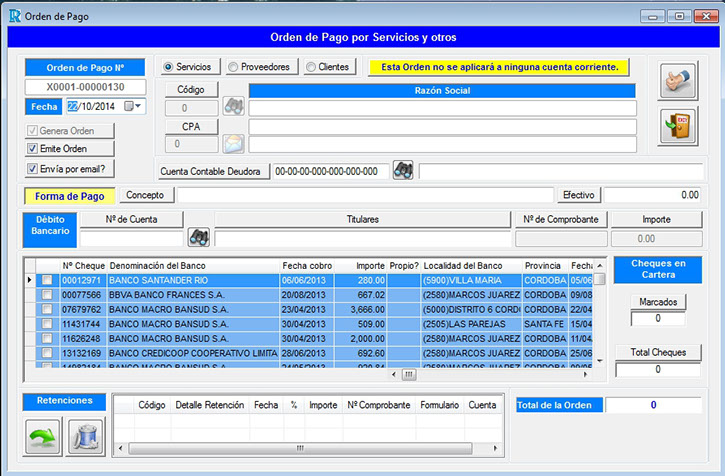The width and height of the screenshot is (725, 476).
Task: Click binoculars search icon beside Código field
Action: coord(233,106)
